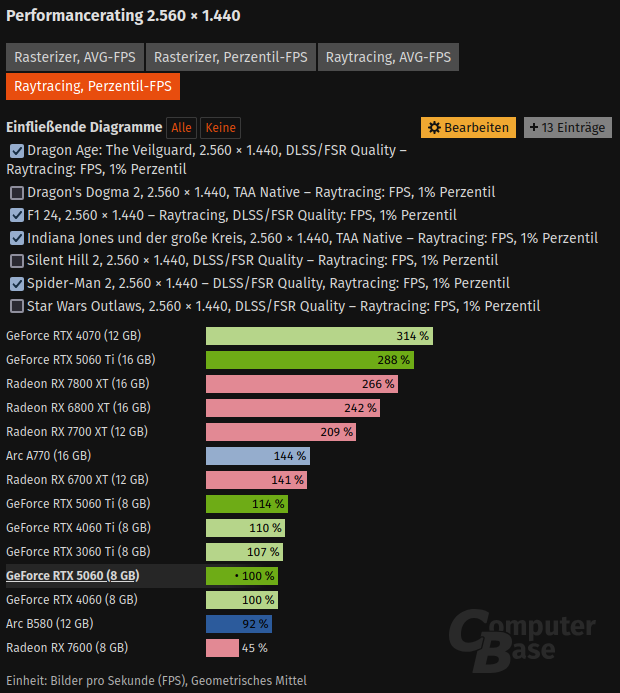The image size is (620, 693).
Task: Disable the Spider-Man 2 checkbox
Action: 17,284
